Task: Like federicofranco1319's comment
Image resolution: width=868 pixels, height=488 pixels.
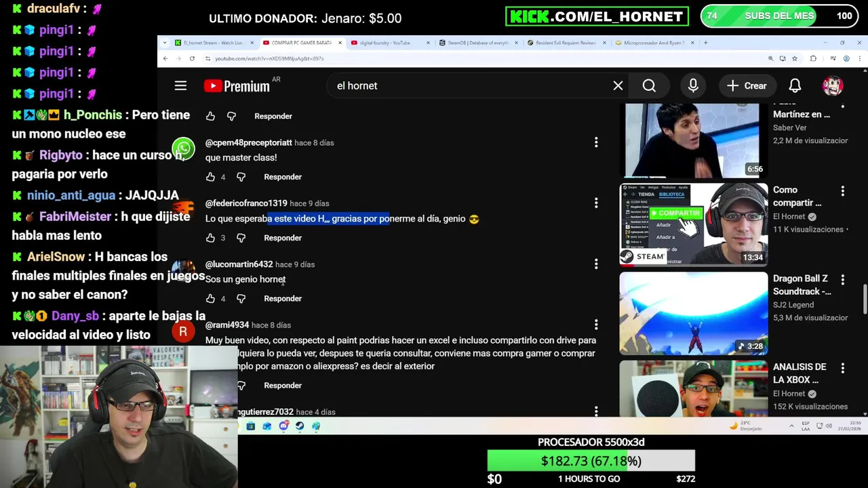Action: [x=211, y=238]
